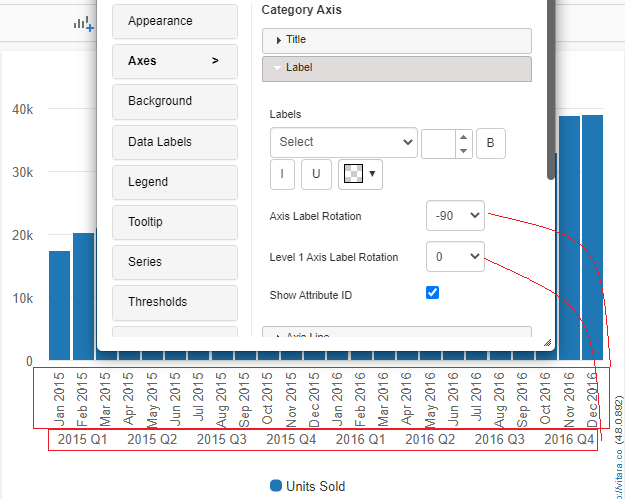Screen dimensions: 625x499
Task: Uncheck Show Attribute ID checkbox
Action: coord(433,293)
